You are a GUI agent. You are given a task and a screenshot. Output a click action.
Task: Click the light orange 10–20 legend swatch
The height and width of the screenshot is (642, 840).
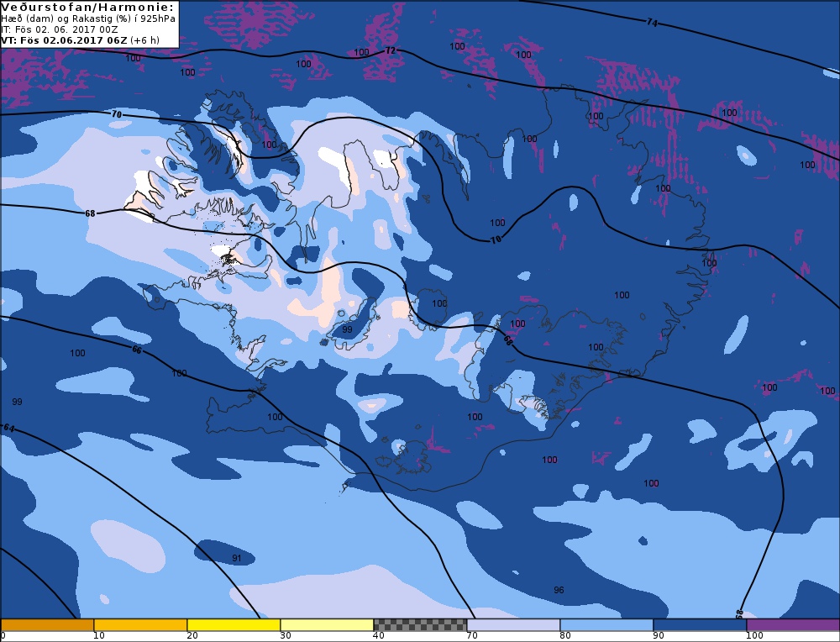coord(140,625)
